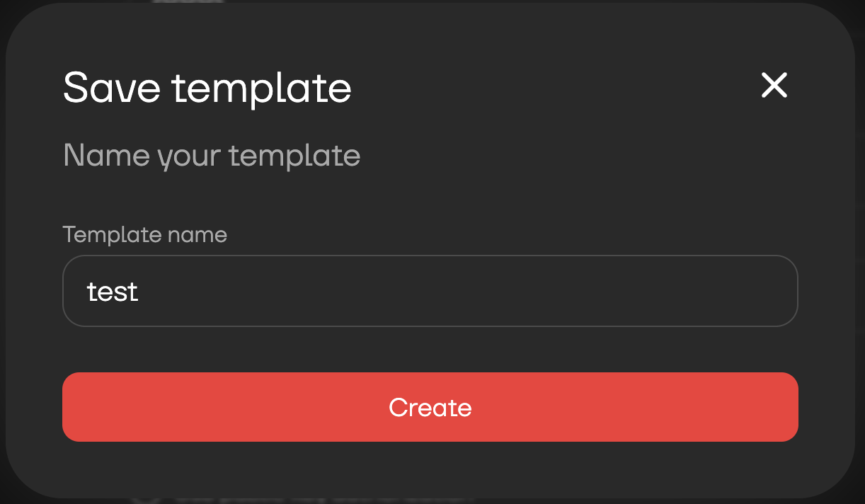The height and width of the screenshot is (504, 865).
Task: Focus the Template name input field
Action: pyautogui.click(x=430, y=291)
